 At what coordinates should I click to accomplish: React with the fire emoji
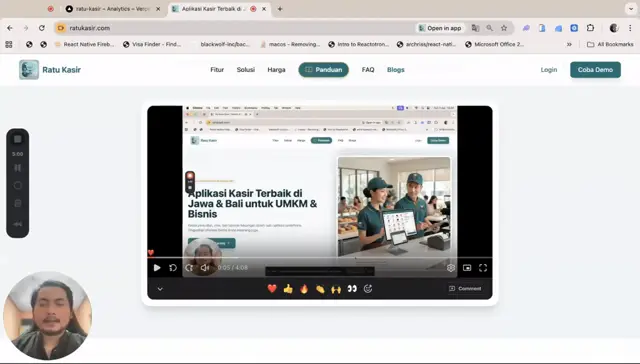304,289
